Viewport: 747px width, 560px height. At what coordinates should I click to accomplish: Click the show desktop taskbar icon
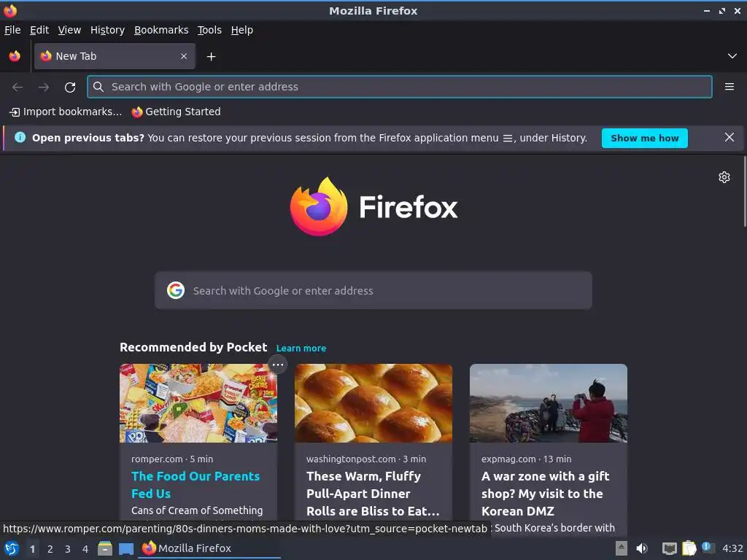click(x=125, y=548)
